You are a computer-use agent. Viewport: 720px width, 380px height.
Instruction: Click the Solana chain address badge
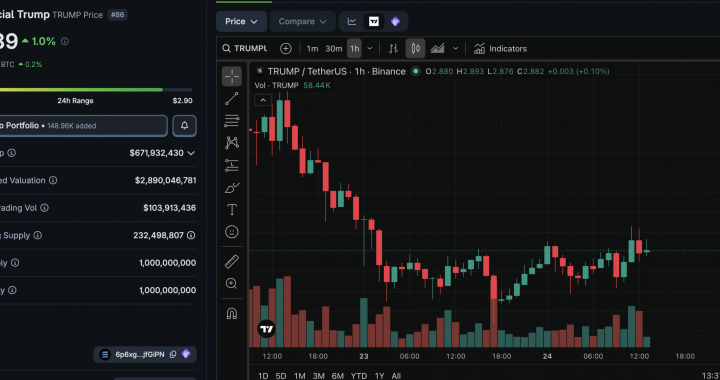pos(145,354)
